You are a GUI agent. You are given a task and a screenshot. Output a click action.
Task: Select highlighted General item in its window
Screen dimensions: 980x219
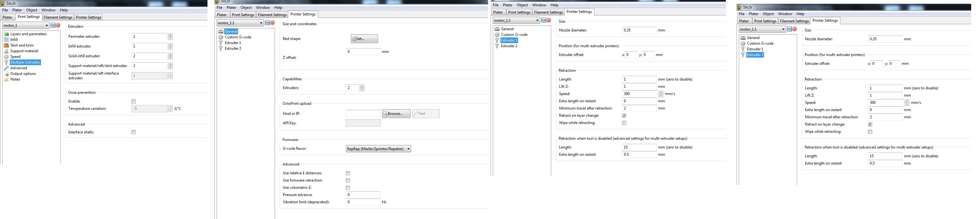click(231, 31)
